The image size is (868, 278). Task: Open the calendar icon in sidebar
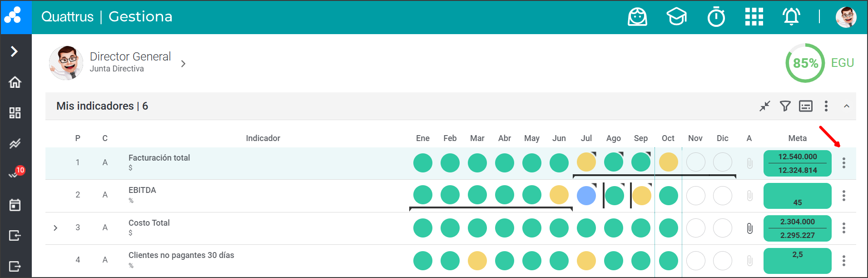[x=15, y=205]
